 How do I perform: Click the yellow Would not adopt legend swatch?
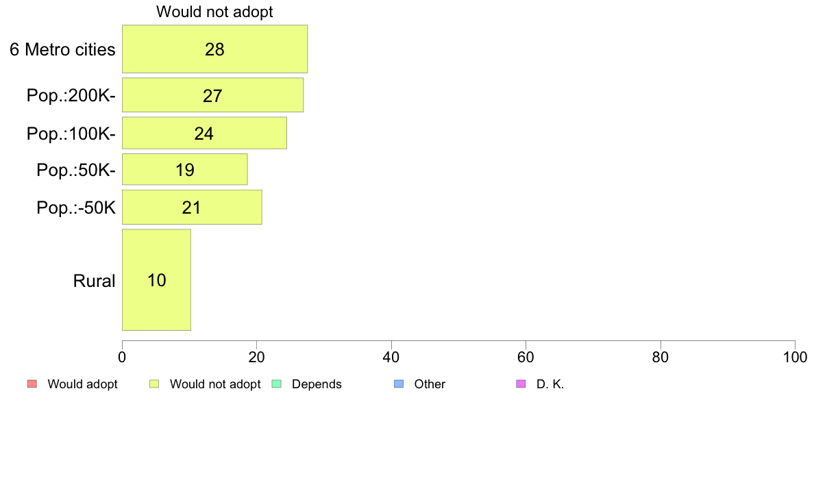154,383
